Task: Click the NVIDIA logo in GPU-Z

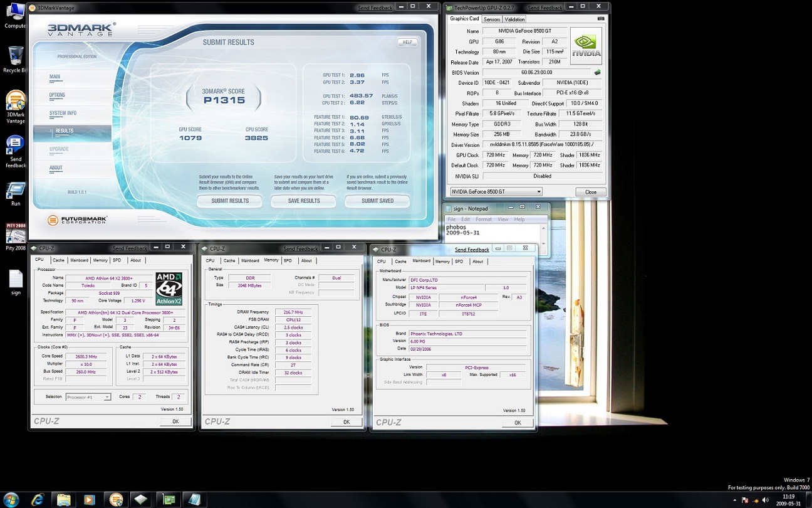Action: coord(586,46)
